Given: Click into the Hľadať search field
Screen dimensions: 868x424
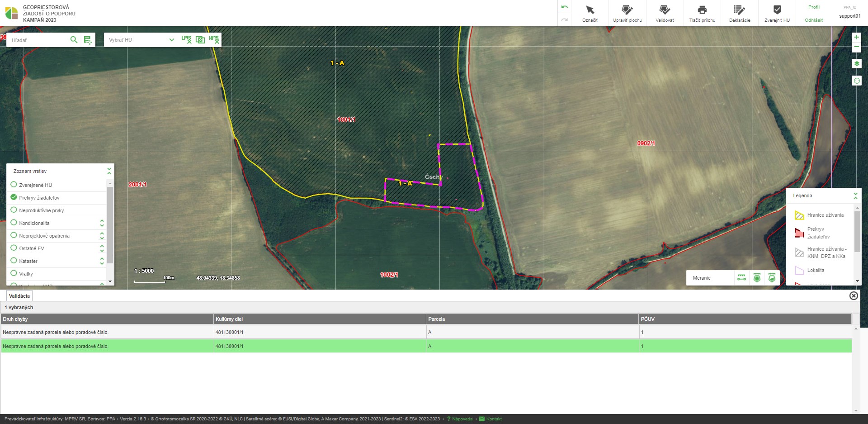Looking at the screenshot, I should point(39,40).
